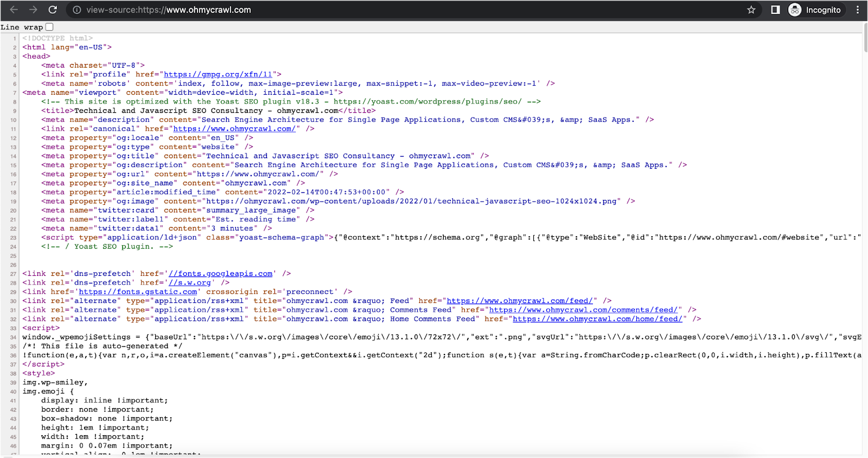Click the og:url meta line
Image resolution: width=868 pixels, height=458 pixels.
[x=189, y=174]
